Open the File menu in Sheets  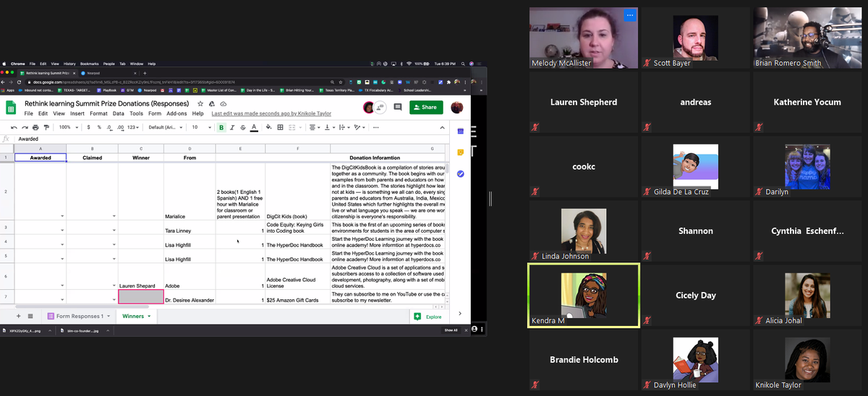29,113
